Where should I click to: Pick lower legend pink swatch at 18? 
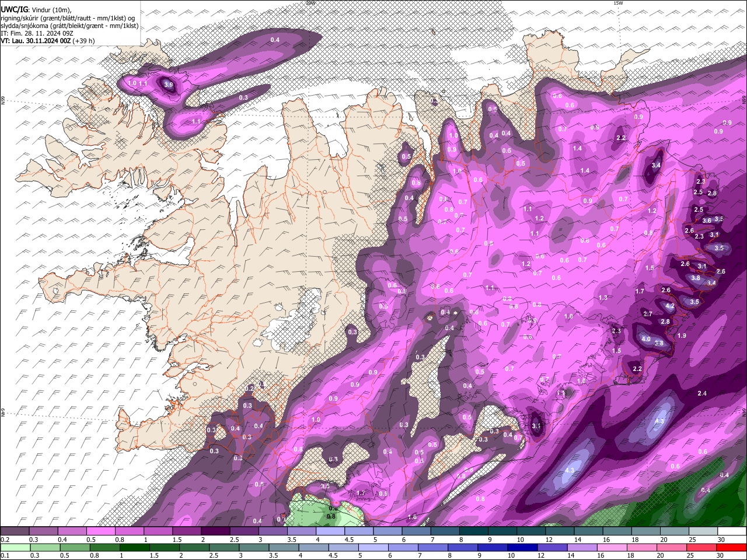pos(643,548)
